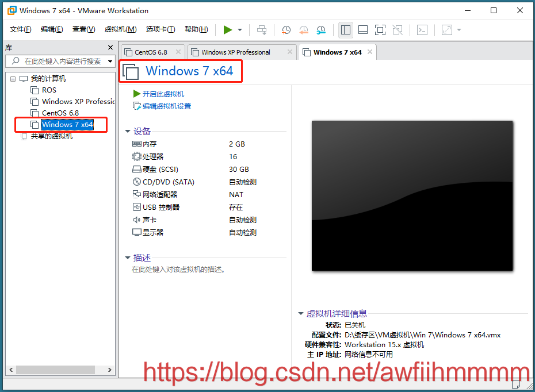Open the power options dropdown arrow
The image size is (535, 392).
click(x=240, y=30)
